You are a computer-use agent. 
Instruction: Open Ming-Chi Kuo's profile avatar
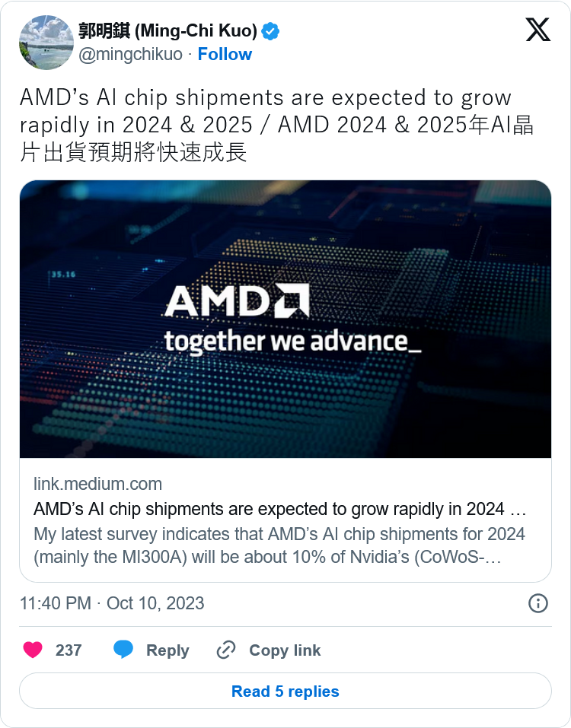(x=45, y=41)
